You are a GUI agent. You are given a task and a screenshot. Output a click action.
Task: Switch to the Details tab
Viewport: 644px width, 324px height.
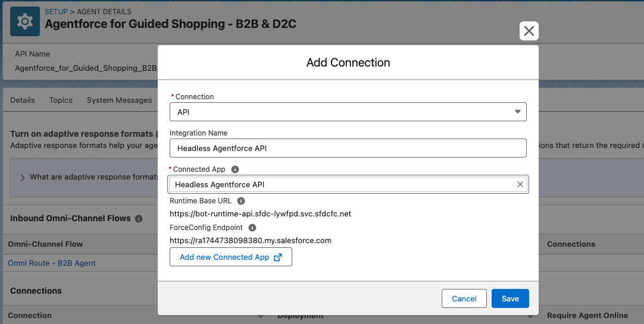pyautogui.click(x=22, y=100)
